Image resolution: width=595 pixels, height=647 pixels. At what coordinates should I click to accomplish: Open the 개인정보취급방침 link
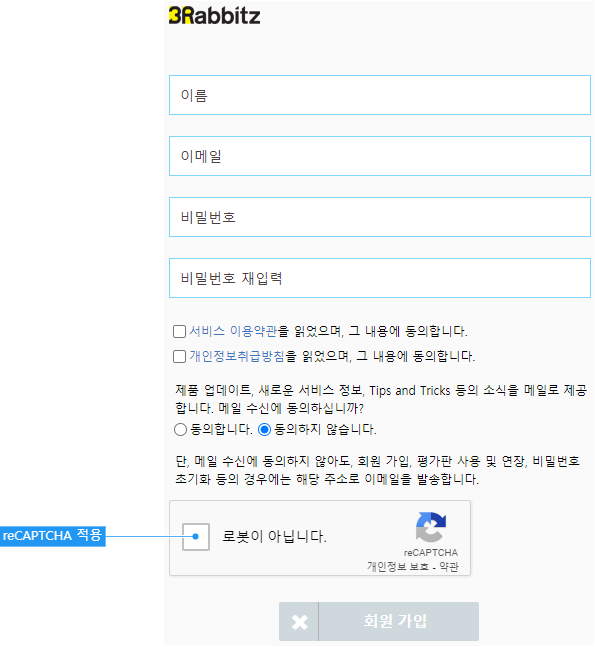237,357
